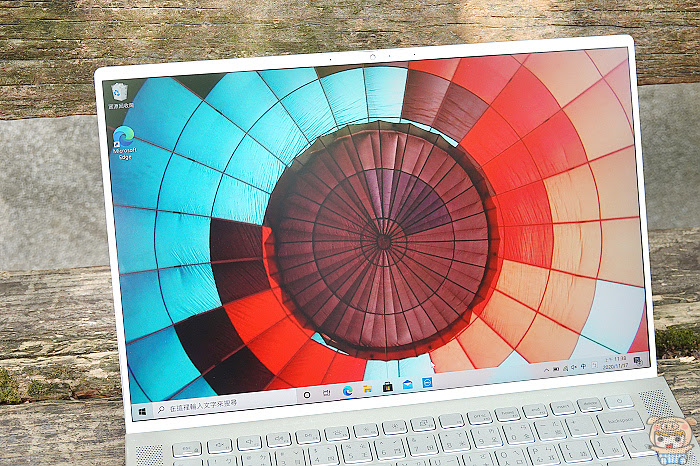Viewport: 700px width, 466px height.
Task: Click the speaker volume tray icon
Action: pos(574,367)
